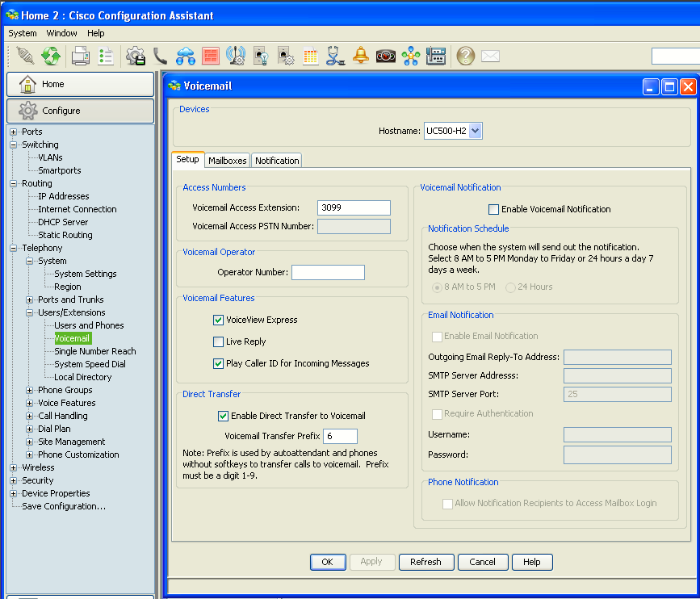700x599 pixels.
Task: Enable the Live Reply checkbox
Action: click(218, 342)
